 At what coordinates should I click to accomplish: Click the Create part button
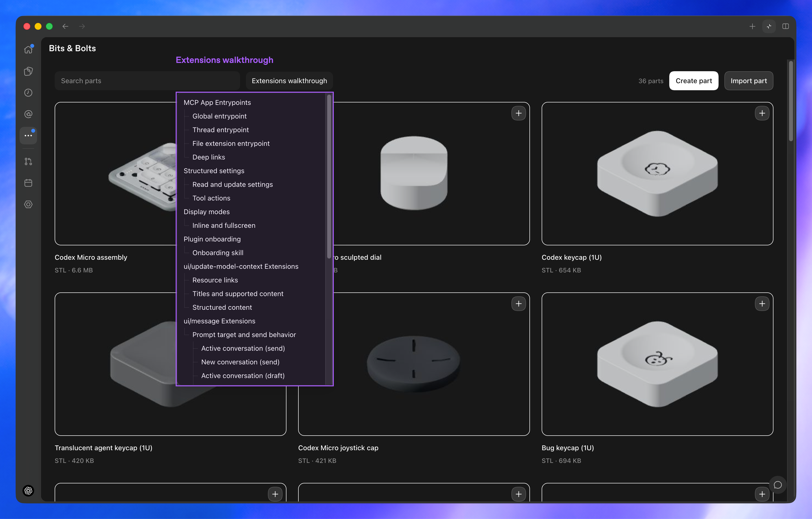pyautogui.click(x=694, y=81)
